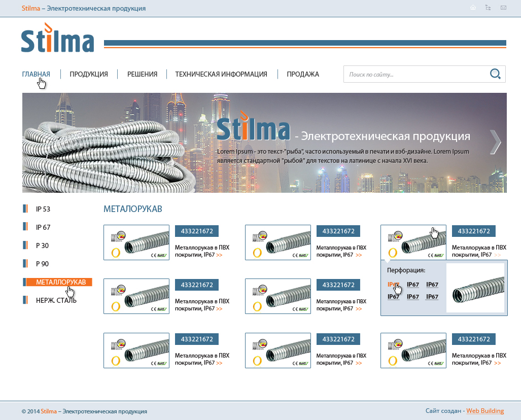521x420 pixels.
Task: Click the Stilma logo at top left
Action: (x=57, y=38)
